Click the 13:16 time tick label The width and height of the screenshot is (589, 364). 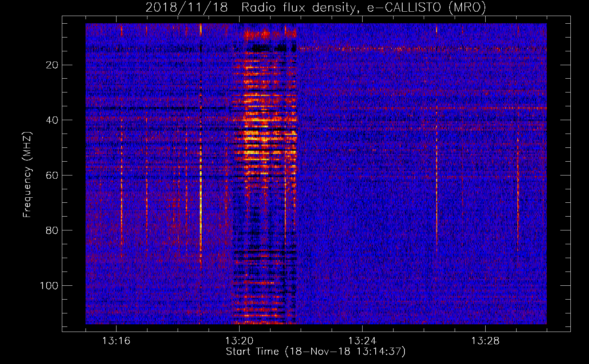[x=116, y=341]
